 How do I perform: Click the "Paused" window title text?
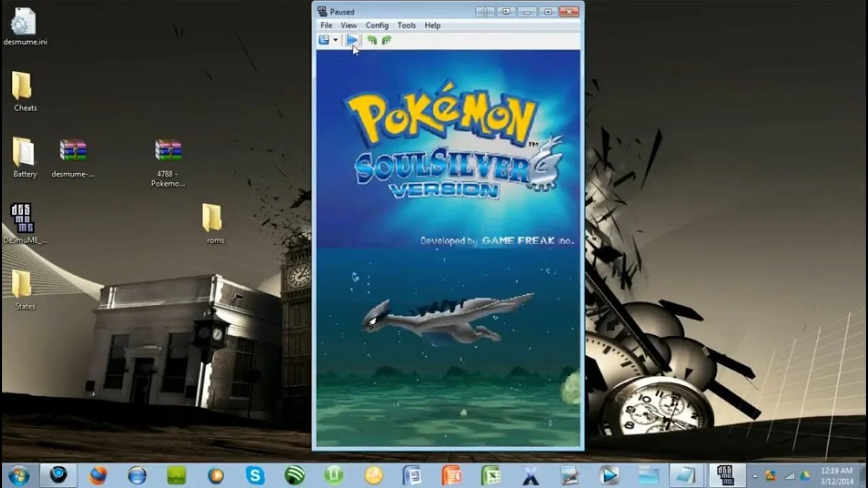(342, 12)
